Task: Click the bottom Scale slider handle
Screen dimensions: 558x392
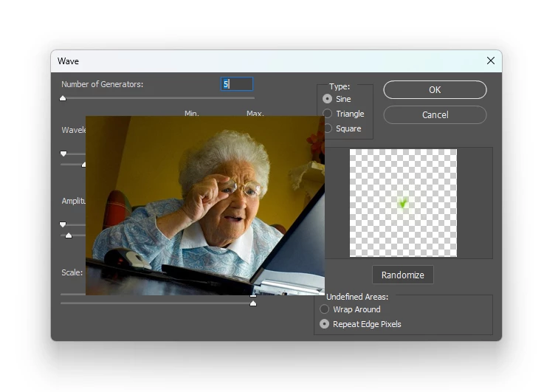Action: [253, 303]
